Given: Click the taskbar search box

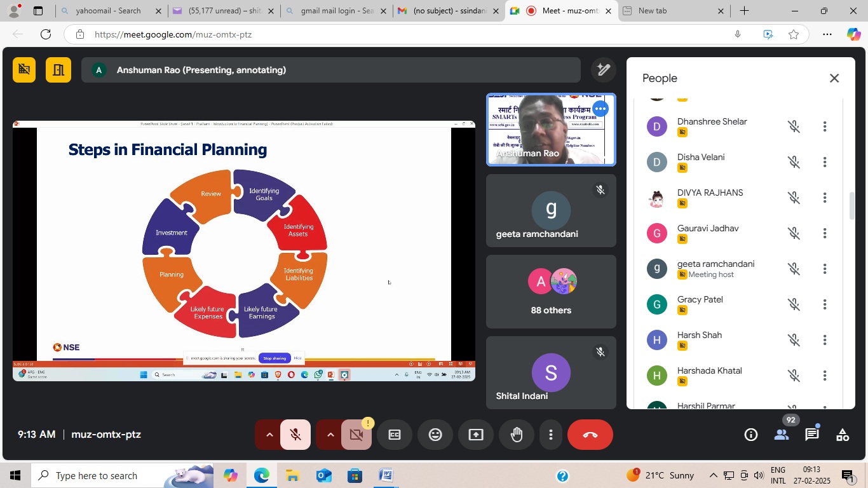Looking at the screenshot, I should pos(123,475).
